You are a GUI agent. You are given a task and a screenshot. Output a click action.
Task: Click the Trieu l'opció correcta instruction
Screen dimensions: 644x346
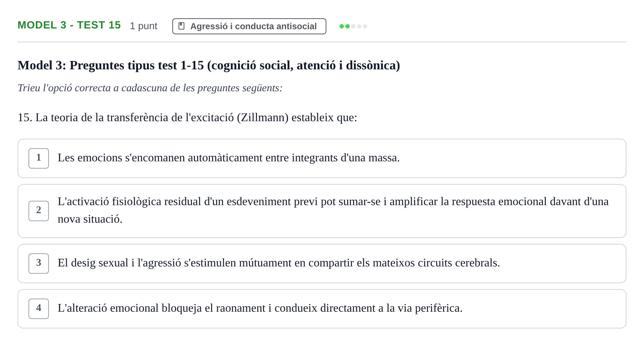150,88
